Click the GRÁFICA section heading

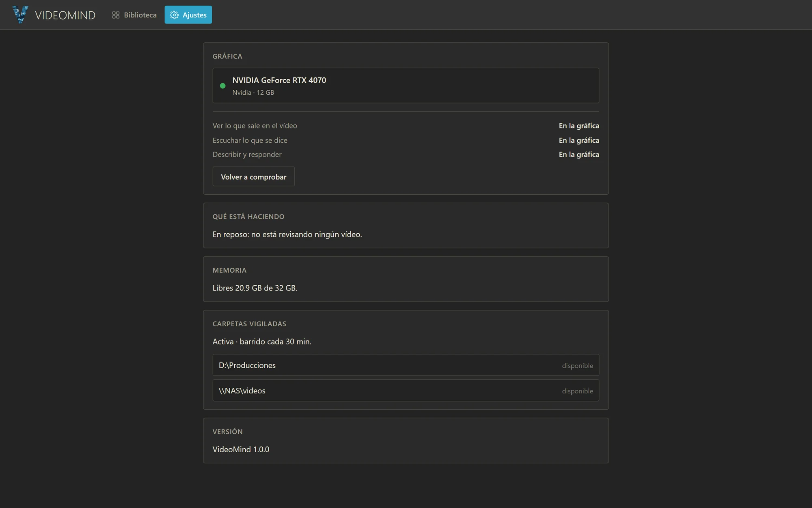(227, 56)
